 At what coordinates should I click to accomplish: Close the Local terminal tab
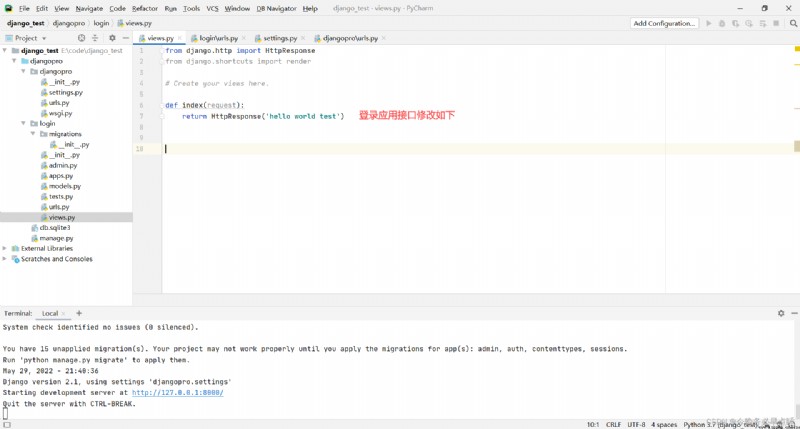point(63,313)
